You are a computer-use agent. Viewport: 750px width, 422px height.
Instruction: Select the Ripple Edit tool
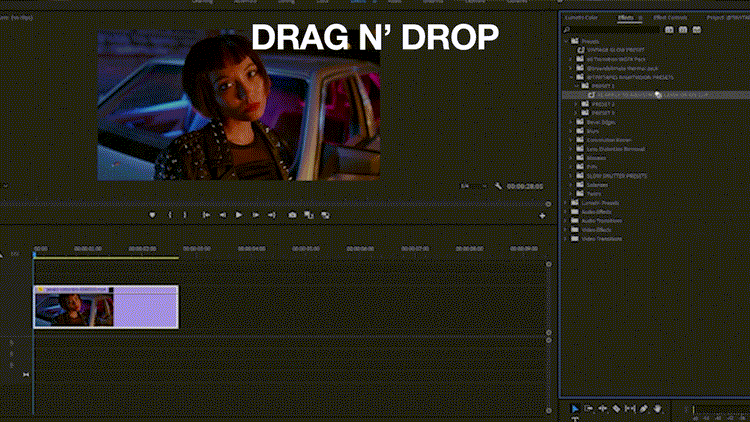[x=602, y=408]
